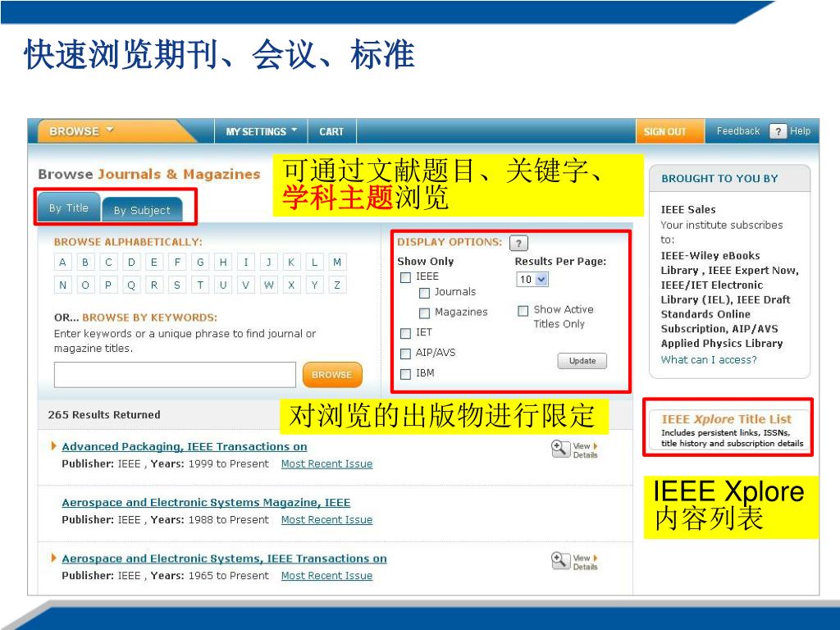Browse journals starting with letter A
Screen dimensions: 840x630
click(x=62, y=262)
